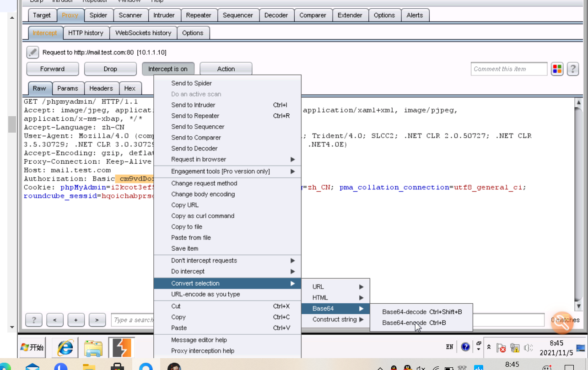Image resolution: width=588 pixels, height=370 pixels.
Task: Click the blue help icon in system tray
Action: coord(465,347)
